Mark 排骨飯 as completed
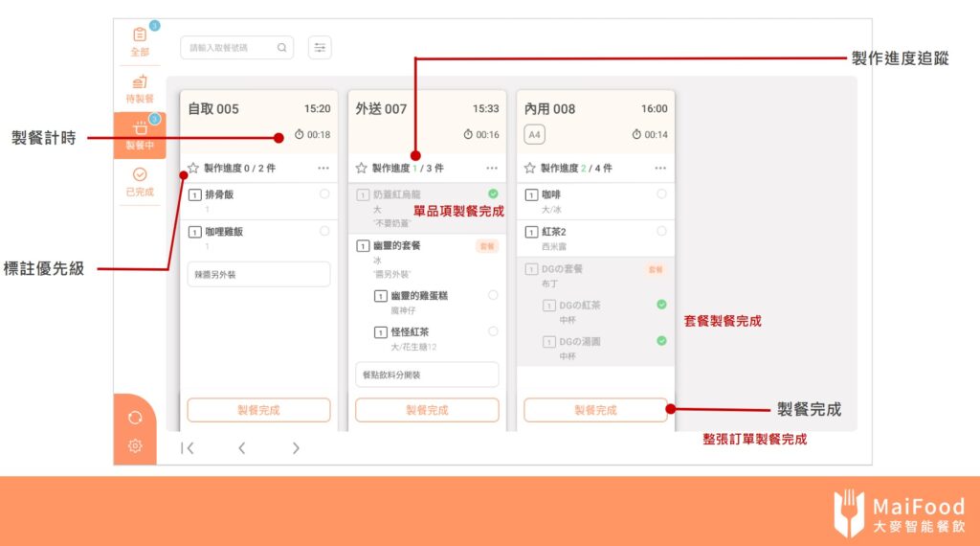 coord(324,194)
